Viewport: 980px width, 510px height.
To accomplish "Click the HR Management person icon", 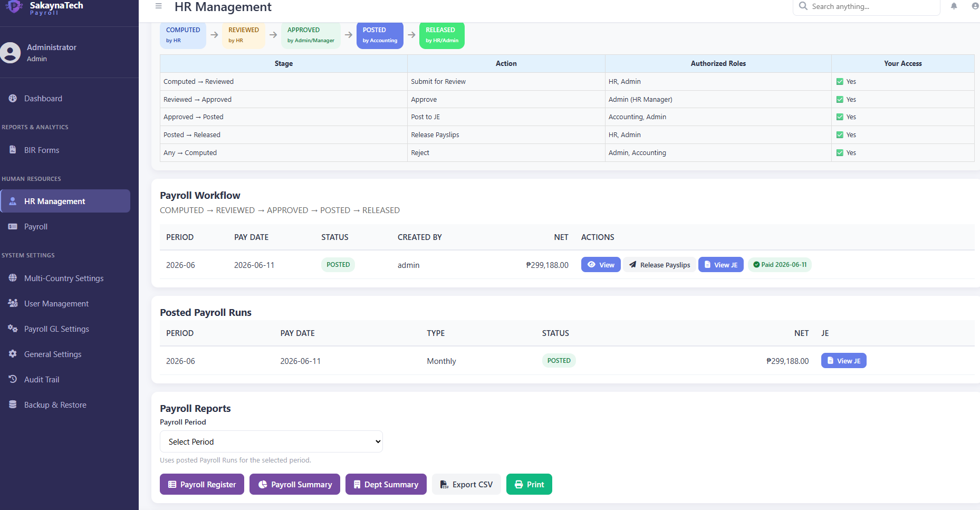I will [13, 201].
